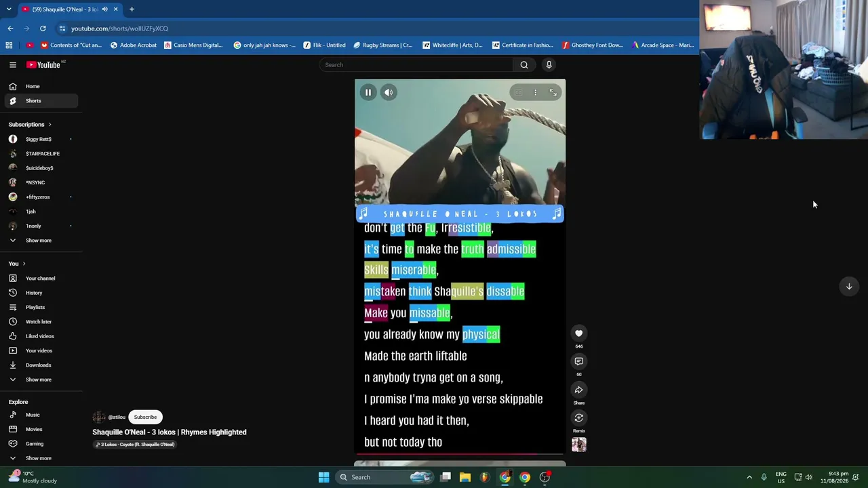Open the YouTube guide hamburger menu

[x=13, y=64]
